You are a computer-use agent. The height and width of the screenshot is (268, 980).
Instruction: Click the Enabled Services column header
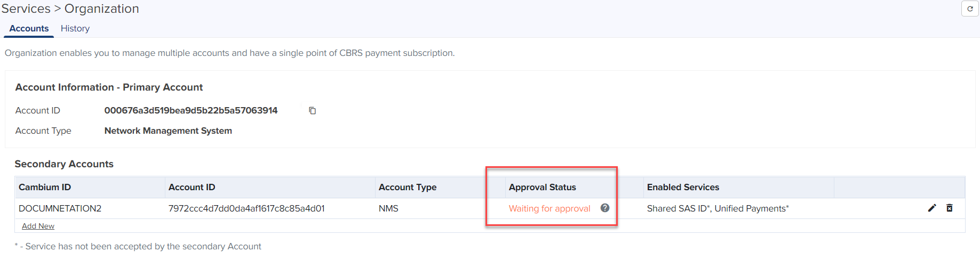coord(683,188)
